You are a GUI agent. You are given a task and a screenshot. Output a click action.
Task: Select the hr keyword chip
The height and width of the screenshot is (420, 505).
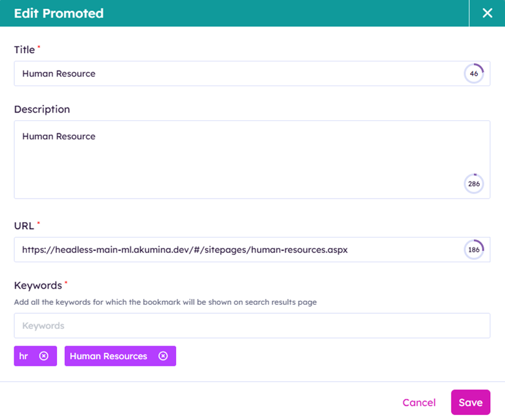pyautogui.click(x=25, y=356)
